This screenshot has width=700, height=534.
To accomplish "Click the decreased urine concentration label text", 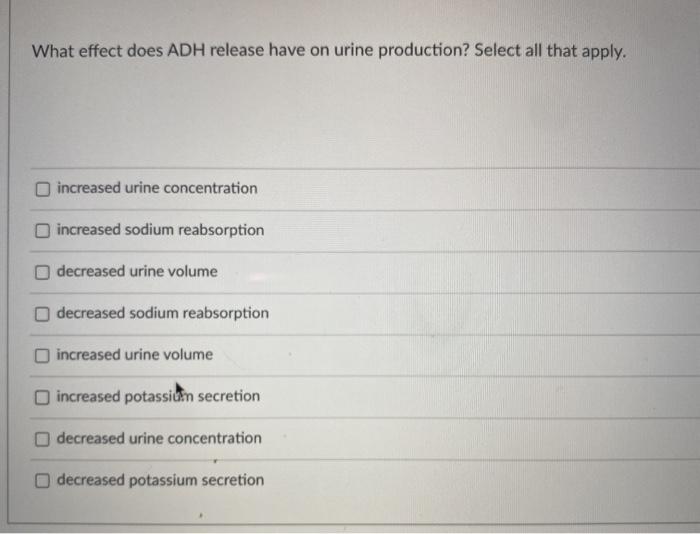I will [159, 438].
